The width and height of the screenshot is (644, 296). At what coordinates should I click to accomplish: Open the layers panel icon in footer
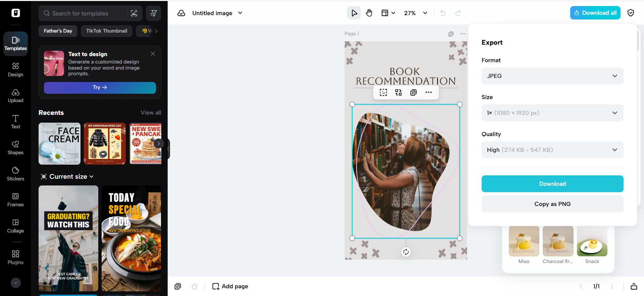point(634,286)
